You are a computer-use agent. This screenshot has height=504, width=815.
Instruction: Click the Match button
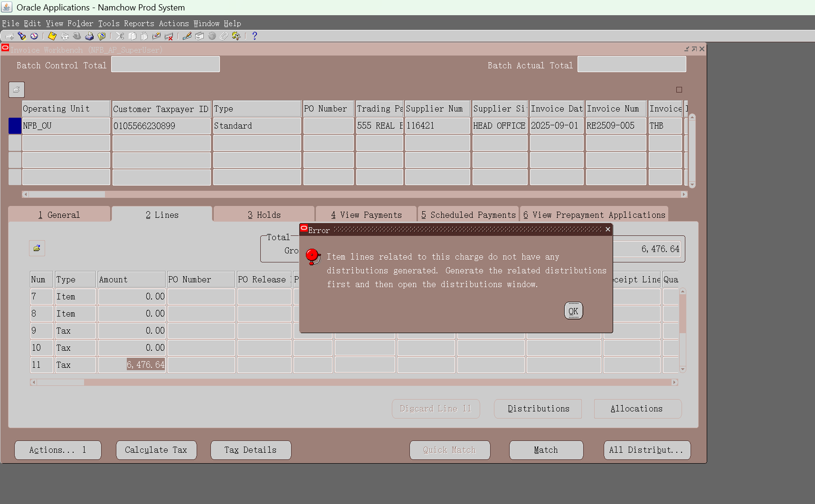[546, 450]
